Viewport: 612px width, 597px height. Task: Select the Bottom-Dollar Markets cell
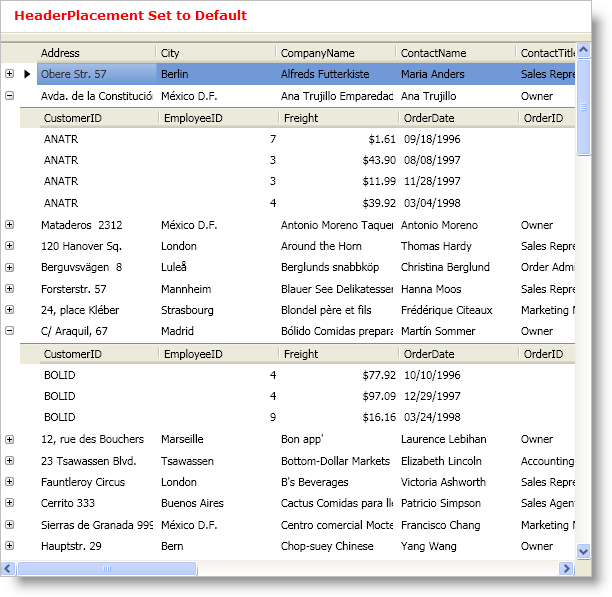coord(336,461)
